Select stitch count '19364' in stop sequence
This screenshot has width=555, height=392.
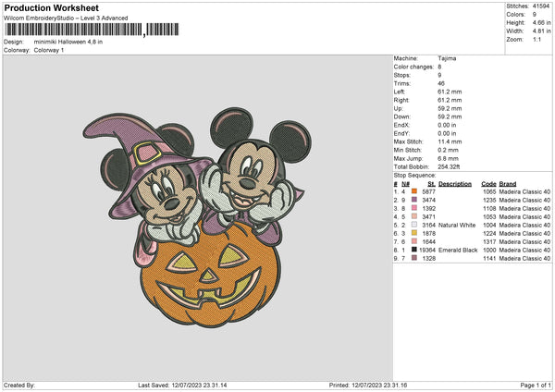(x=427, y=251)
